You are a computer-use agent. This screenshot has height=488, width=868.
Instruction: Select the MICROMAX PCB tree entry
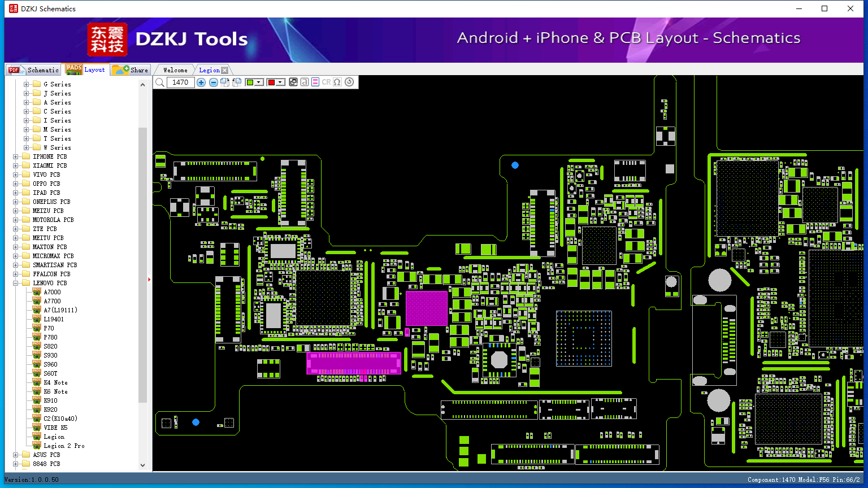tap(53, 256)
